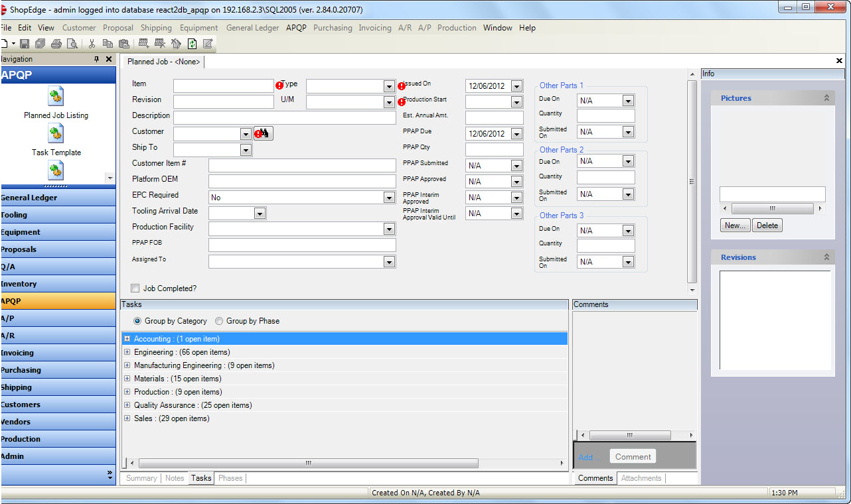Close the Planned Job document tab
851x504 pixels.
[x=839, y=61]
